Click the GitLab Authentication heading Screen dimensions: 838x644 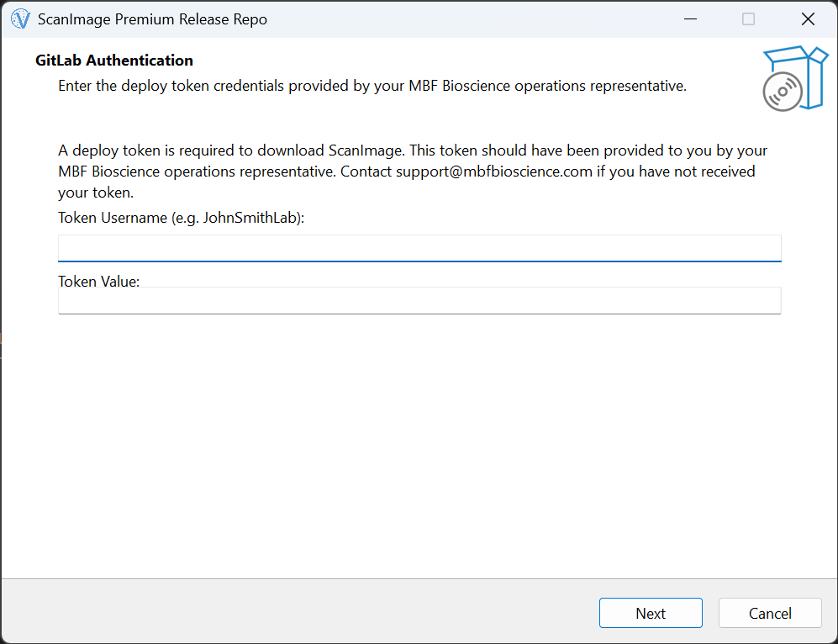114,61
